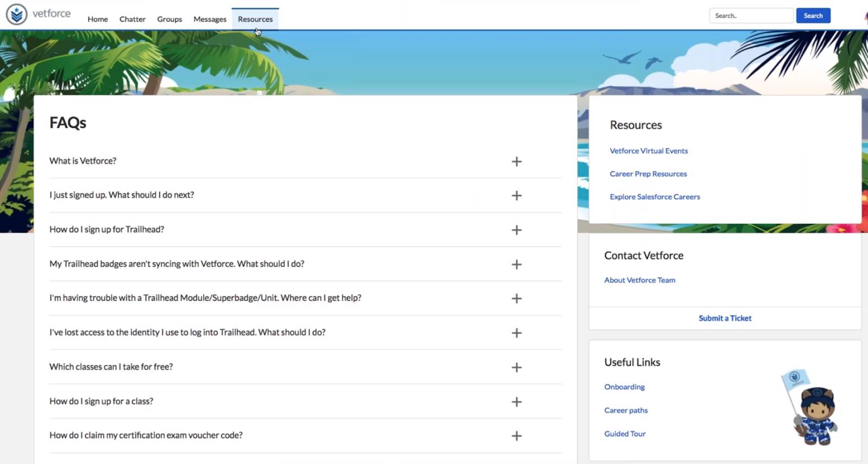The image size is (868, 464).
Task: Open the Home nav tab
Action: tap(98, 19)
